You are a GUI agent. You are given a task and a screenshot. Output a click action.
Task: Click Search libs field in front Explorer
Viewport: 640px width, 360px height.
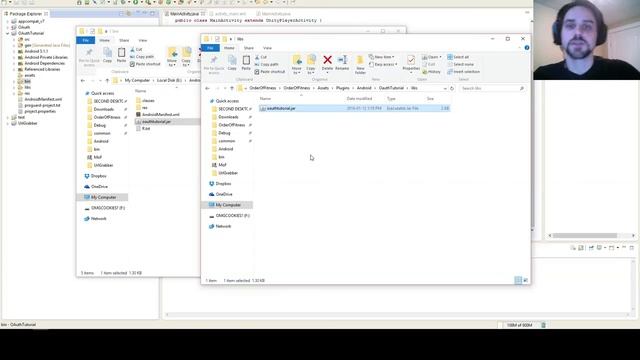pyautogui.click(x=492, y=88)
